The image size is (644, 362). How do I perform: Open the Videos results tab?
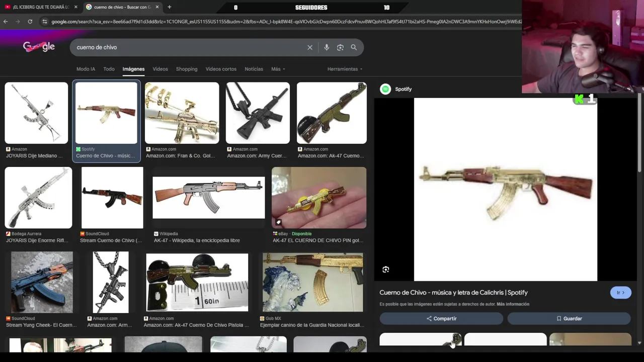click(160, 69)
